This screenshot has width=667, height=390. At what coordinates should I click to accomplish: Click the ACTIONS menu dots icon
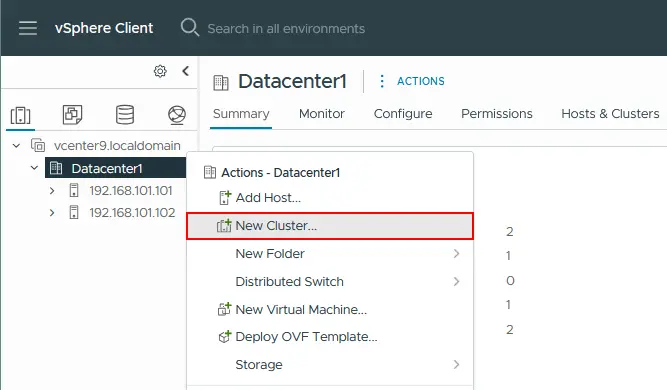382,81
